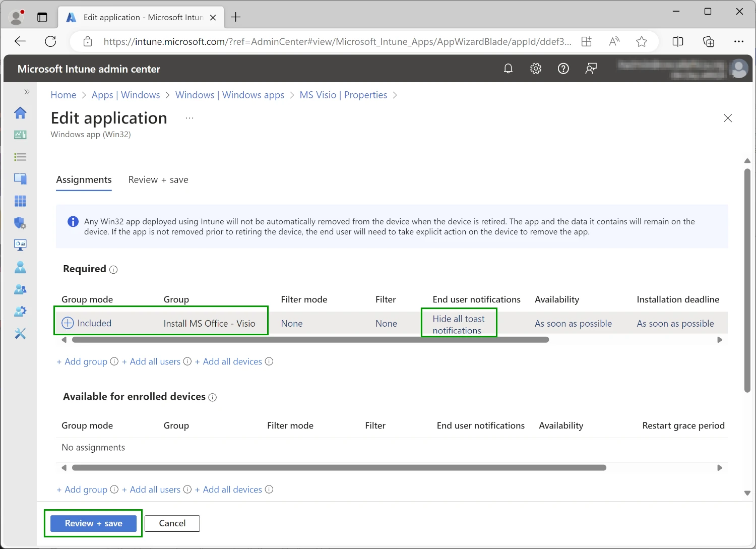Click the apps available icon in the address bar
Screen dimensions: 756x549
(x=587, y=41)
